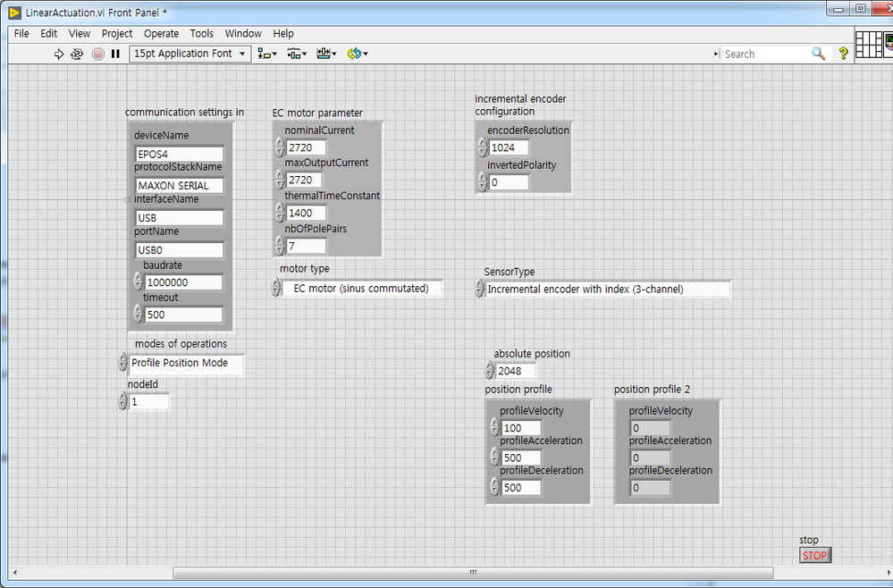Click Abort Execution button
Viewport: 893px width, 588px height.
click(x=98, y=54)
